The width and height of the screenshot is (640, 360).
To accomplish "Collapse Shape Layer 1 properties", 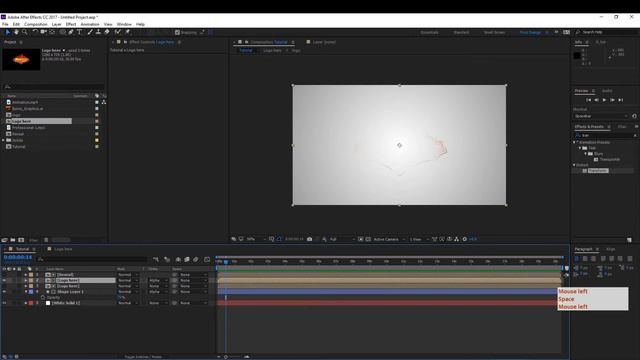I will click(26, 292).
